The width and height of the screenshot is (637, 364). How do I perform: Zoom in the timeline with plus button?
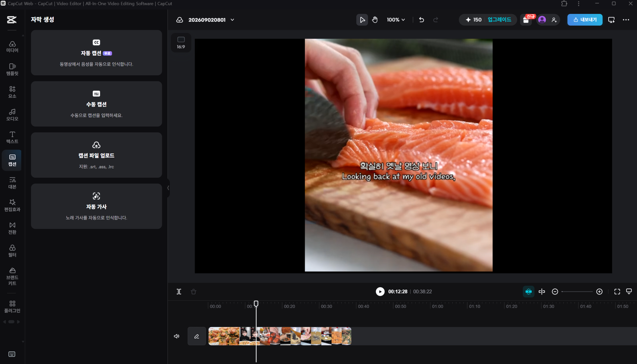pyautogui.click(x=600, y=292)
